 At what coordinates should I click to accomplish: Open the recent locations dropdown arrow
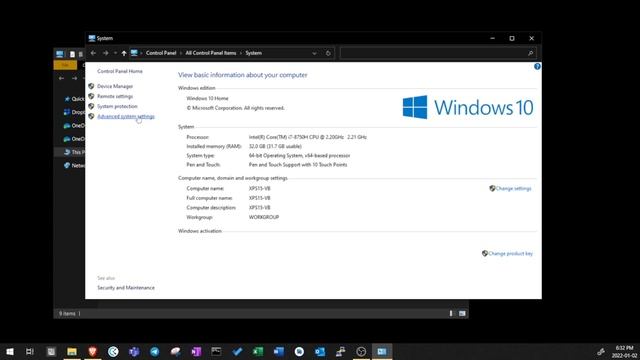point(115,53)
